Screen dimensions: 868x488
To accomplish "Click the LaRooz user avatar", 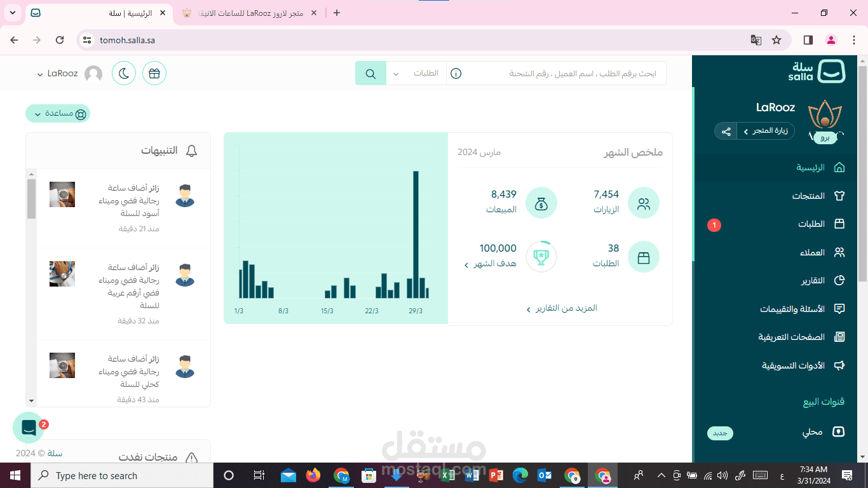I will click(93, 74).
